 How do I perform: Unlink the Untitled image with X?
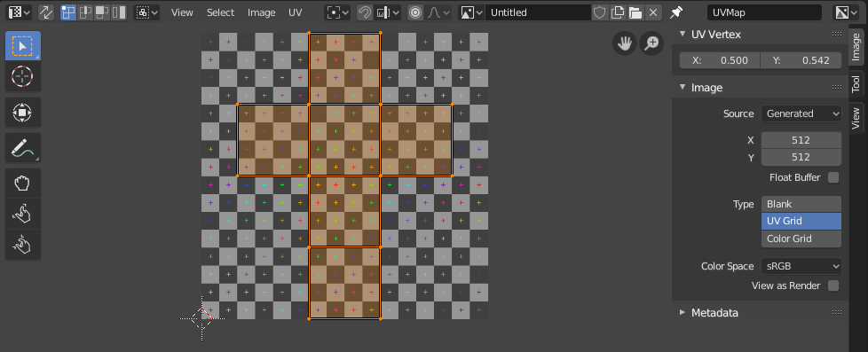point(653,12)
